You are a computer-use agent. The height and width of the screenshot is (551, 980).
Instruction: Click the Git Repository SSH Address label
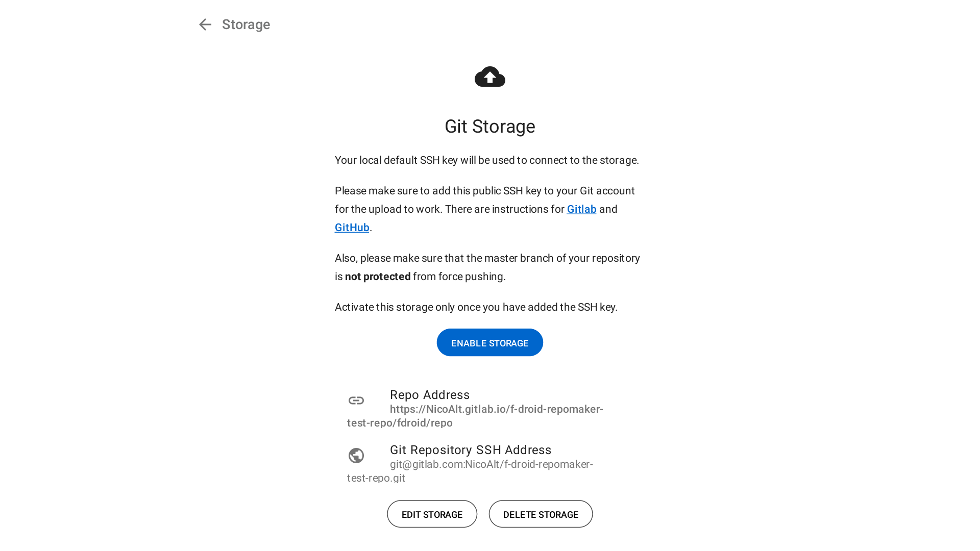coord(470,450)
